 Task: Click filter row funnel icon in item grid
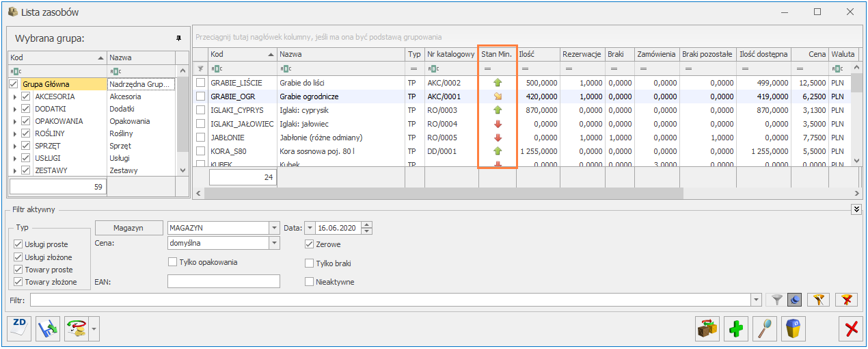[200, 68]
